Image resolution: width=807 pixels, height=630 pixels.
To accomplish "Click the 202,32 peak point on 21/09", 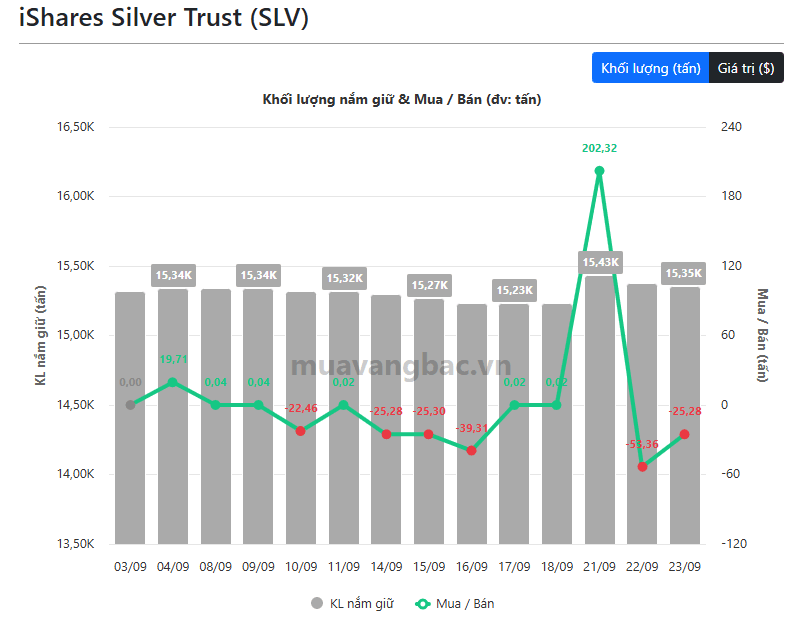I will (x=599, y=171).
